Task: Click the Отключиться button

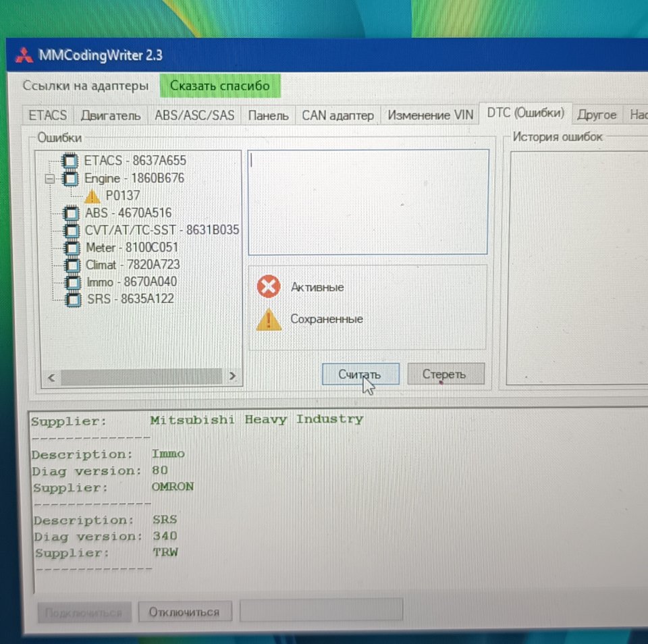Action: pyautogui.click(x=185, y=612)
